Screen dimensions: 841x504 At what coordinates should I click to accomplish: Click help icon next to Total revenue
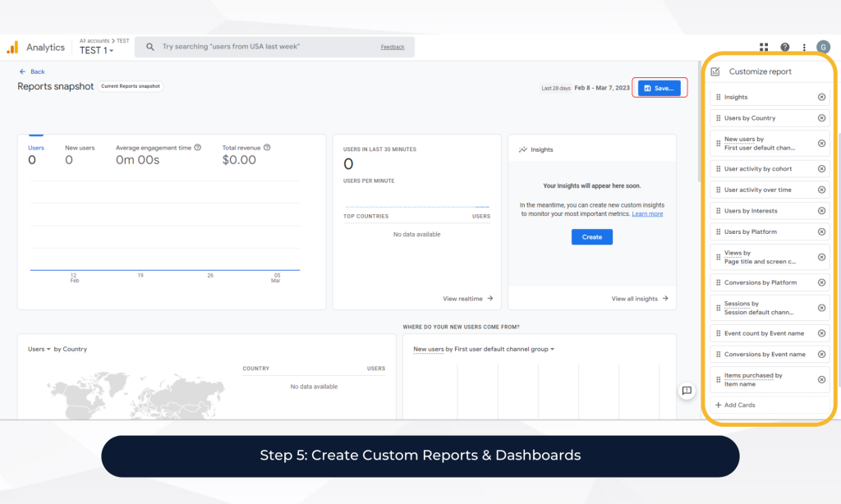coord(267,148)
